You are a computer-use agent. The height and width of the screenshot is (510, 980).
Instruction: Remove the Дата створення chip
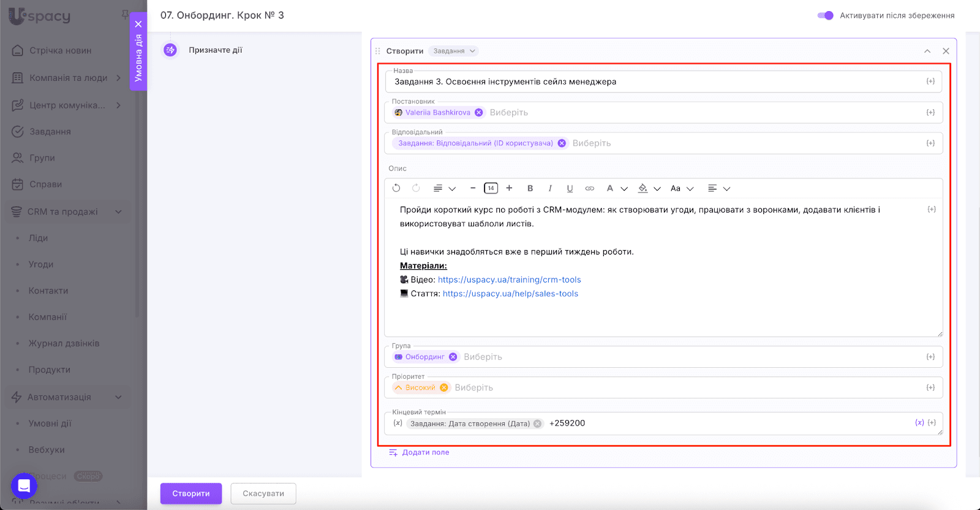tap(537, 423)
